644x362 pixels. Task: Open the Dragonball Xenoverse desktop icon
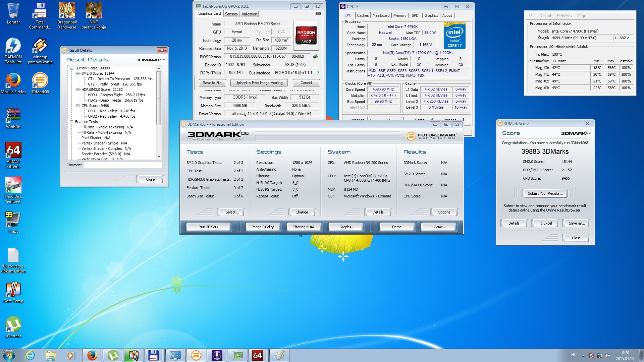coord(67,15)
